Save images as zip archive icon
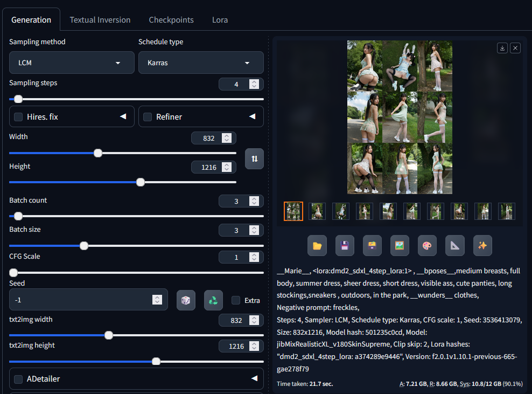This screenshot has height=394, width=532. (372, 246)
